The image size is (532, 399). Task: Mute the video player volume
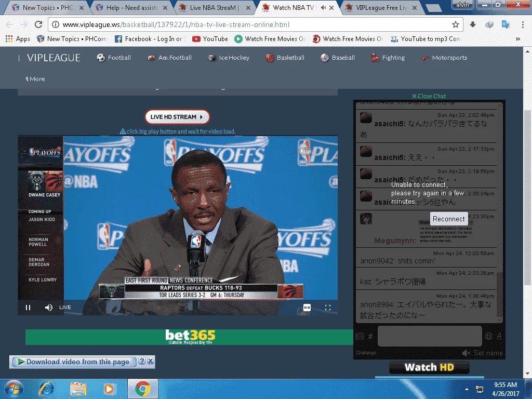[x=48, y=308]
